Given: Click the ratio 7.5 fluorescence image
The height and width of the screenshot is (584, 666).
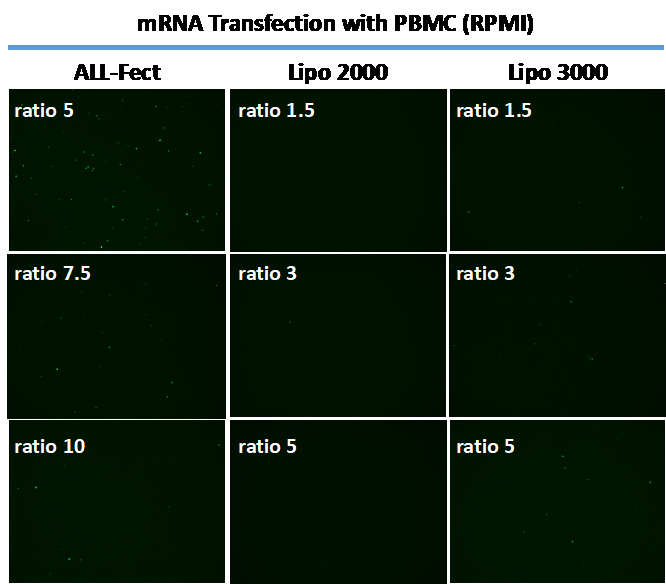Looking at the screenshot, I should tap(116, 345).
